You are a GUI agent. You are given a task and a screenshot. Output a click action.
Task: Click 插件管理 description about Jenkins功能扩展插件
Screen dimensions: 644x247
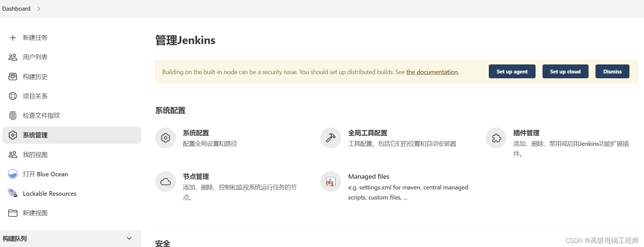[571, 149]
